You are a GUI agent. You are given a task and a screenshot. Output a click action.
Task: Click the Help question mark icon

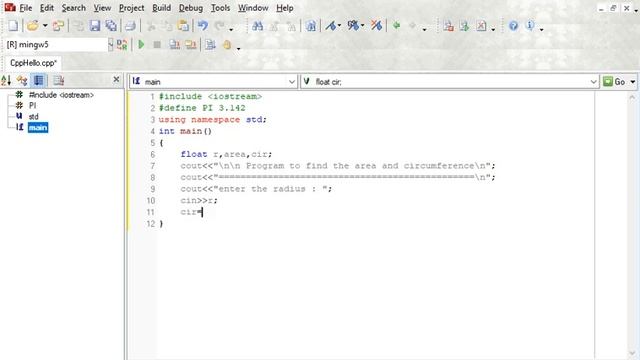coord(513,26)
